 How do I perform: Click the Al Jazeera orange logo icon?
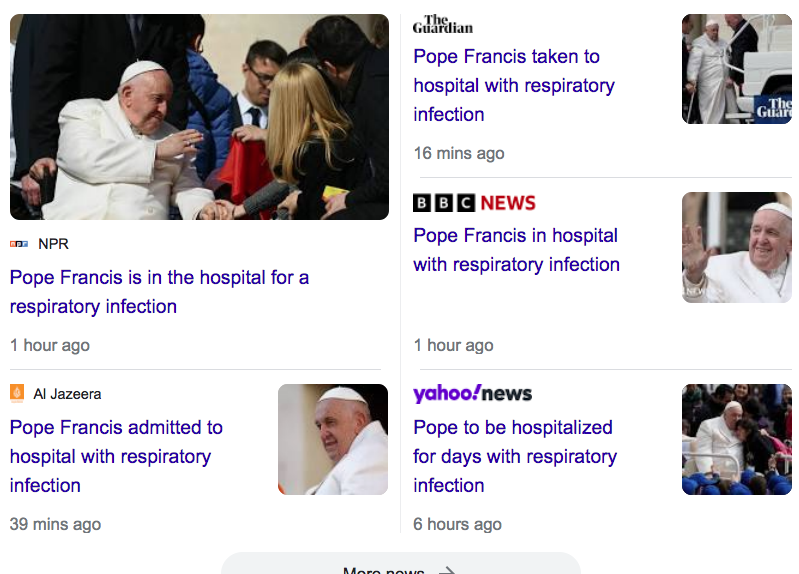coord(17,393)
